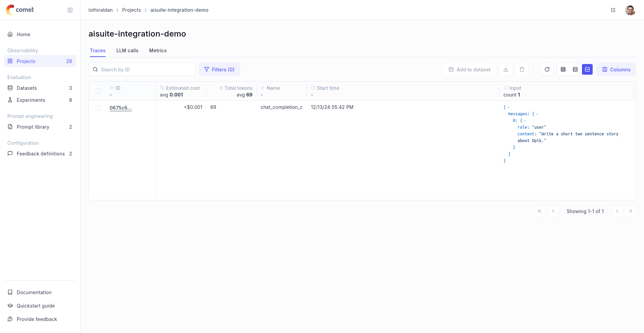
Task: Select Experiments in the sidebar
Action: [x=31, y=100]
